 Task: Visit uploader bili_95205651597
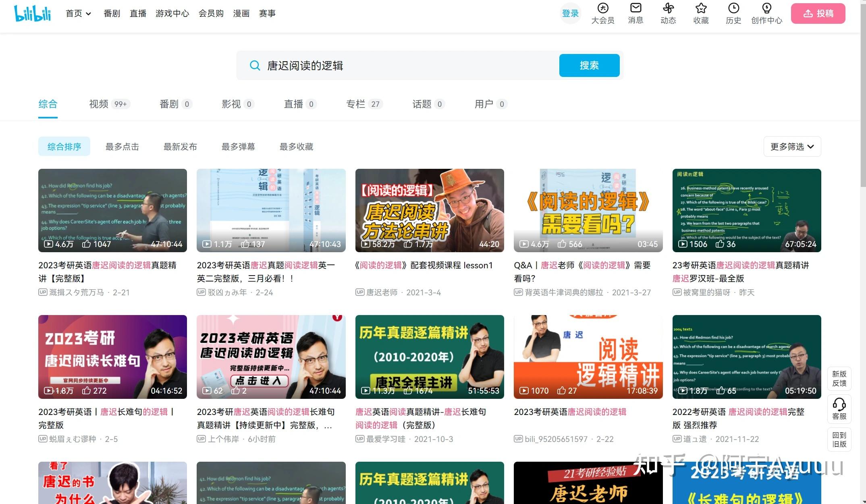coord(556,439)
